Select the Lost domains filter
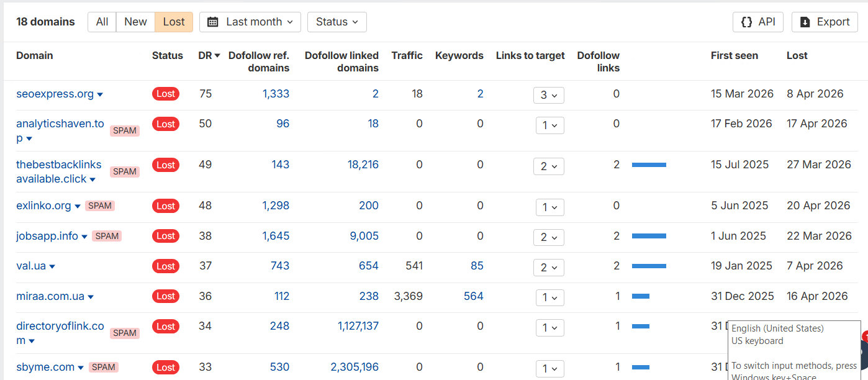 pos(174,22)
